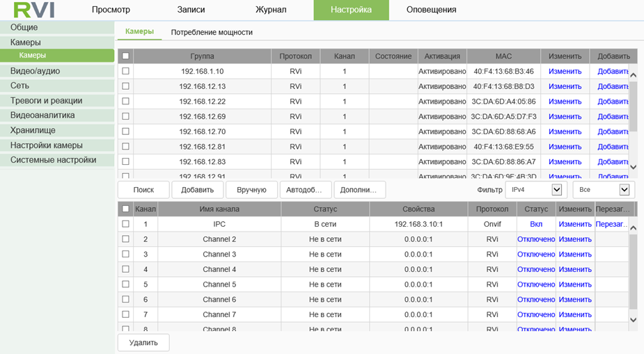Open the Потребление мощности tab

212,32
